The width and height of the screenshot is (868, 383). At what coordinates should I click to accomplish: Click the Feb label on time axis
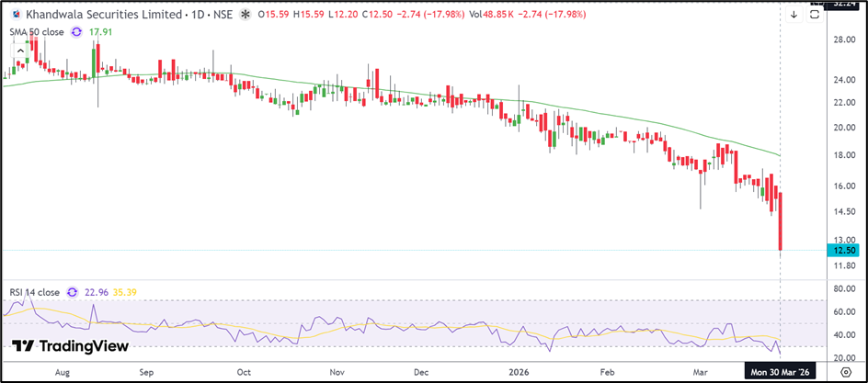[x=607, y=374]
